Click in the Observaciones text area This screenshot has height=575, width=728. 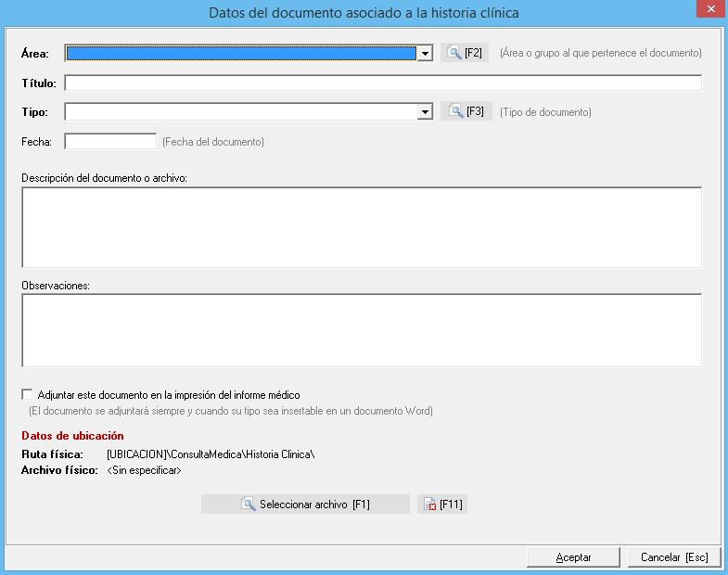pyautogui.click(x=362, y=330)
